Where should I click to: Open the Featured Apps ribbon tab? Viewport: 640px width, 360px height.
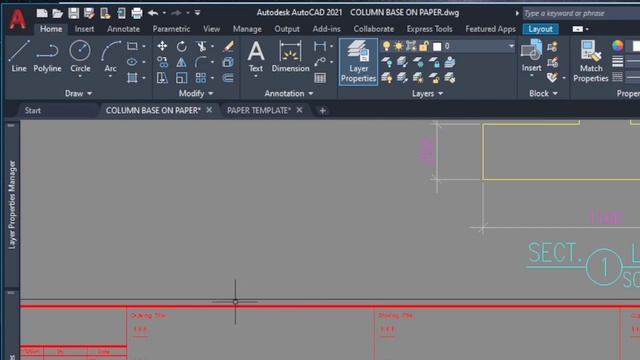point(490,29)
